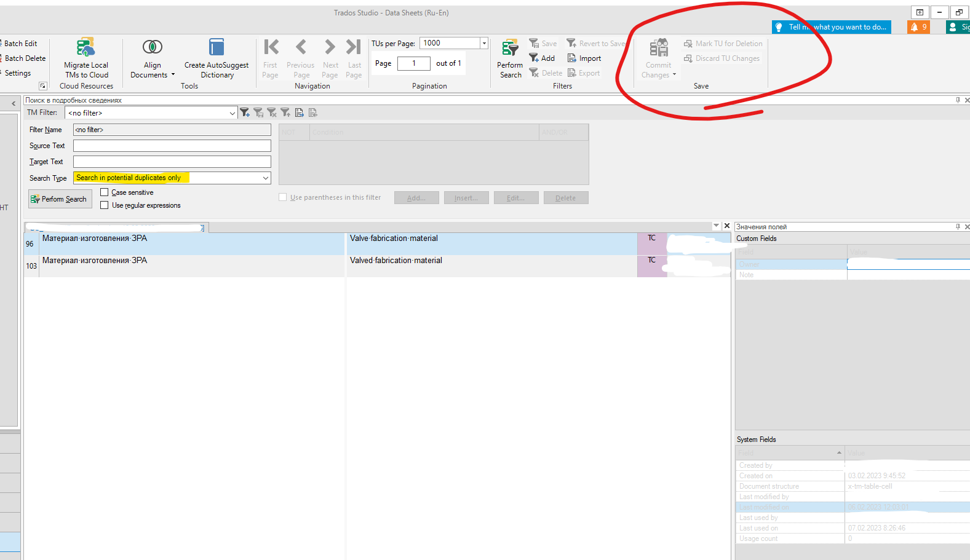Click the Add... condition button

tap(416, 198)
